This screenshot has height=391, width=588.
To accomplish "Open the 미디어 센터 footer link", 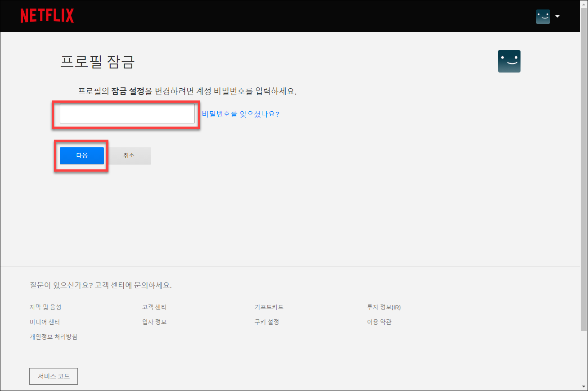I will click(45, 322).
